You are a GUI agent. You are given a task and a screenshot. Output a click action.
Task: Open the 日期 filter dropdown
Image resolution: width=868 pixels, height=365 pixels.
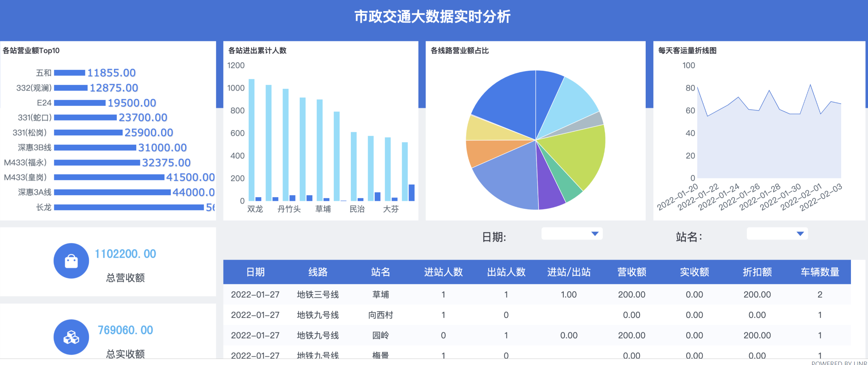pyautogui.click(x=572, y=234)
